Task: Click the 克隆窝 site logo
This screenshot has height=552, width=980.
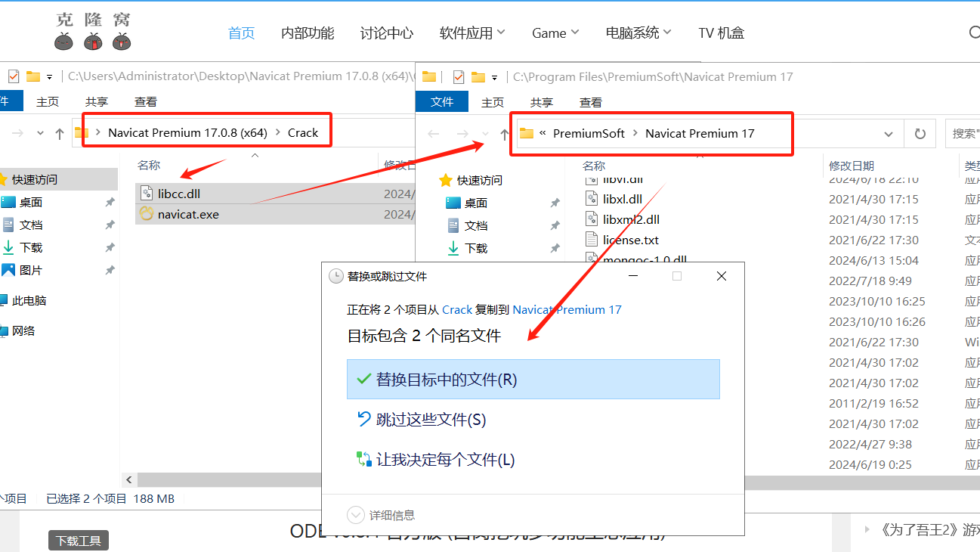Action: coord(94,31)
